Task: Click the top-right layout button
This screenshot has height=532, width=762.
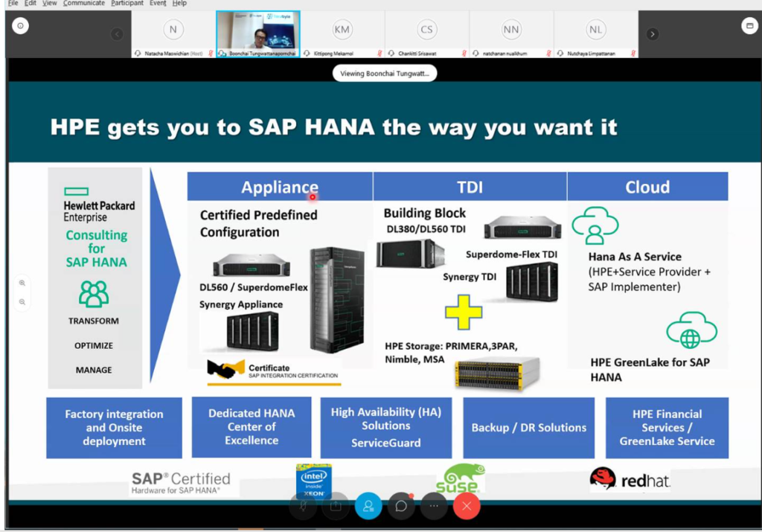Action: coord(749,26)
